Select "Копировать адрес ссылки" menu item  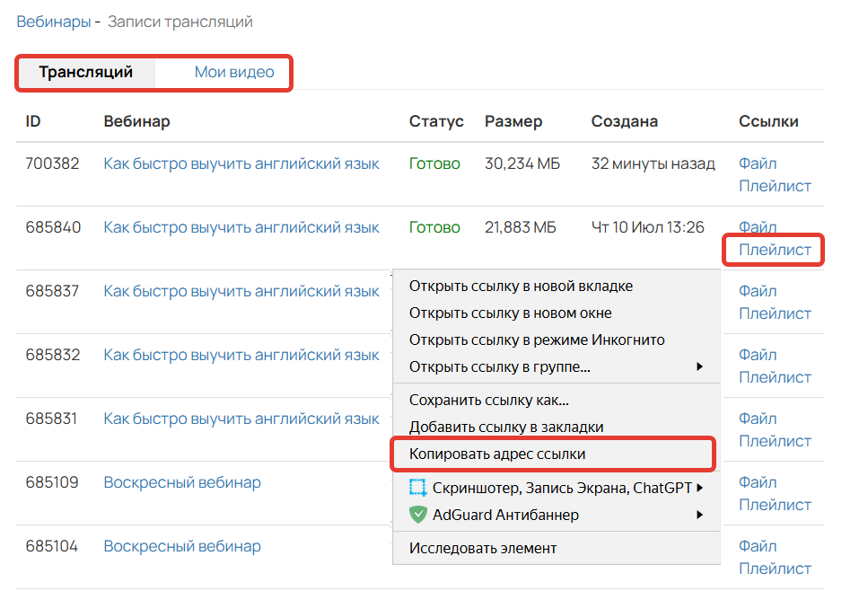(x=497, y=454)
